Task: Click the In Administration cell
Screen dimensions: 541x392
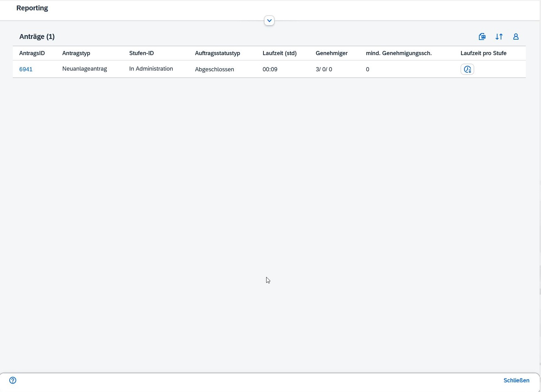Action: pyautogui.click(x=151, y=69)
